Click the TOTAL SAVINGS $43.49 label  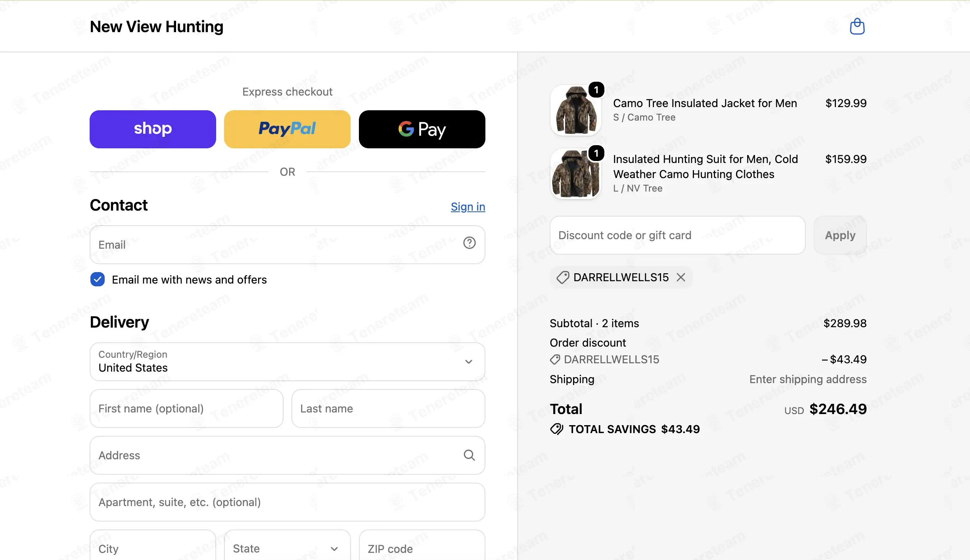click(634, 429)
